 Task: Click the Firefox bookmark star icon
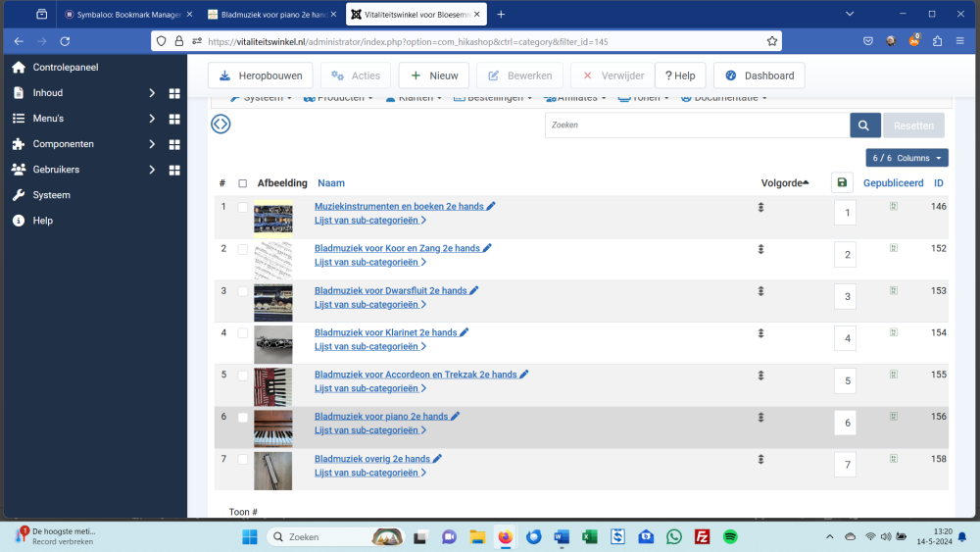[772, 41]
